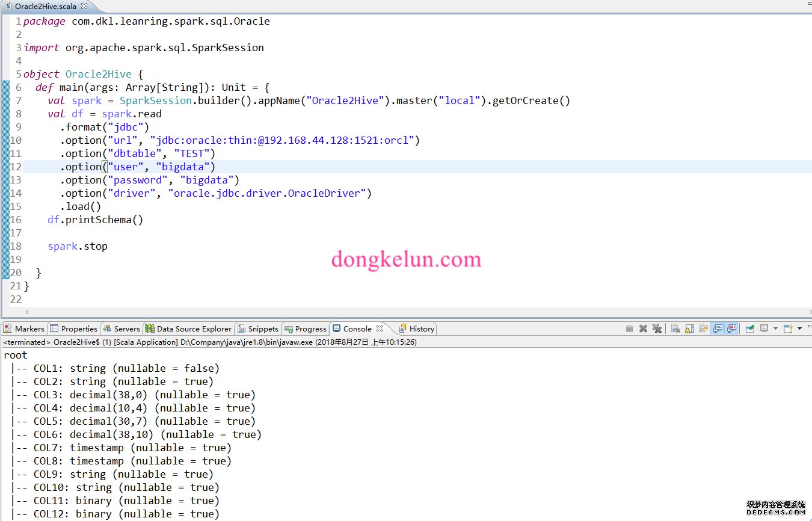This screenshot has height=521, width=812.
Task: Clear the console output
Action: click(675, 328)
